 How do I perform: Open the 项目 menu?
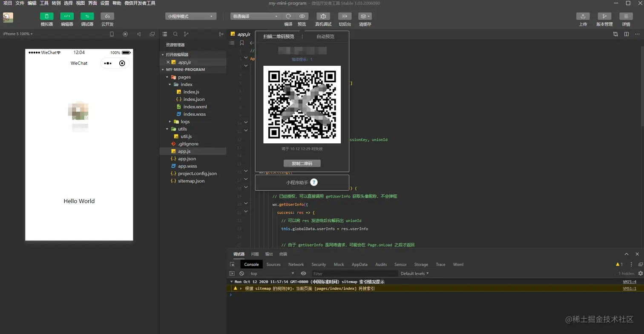pyautogui.click(x=8, y=3)
